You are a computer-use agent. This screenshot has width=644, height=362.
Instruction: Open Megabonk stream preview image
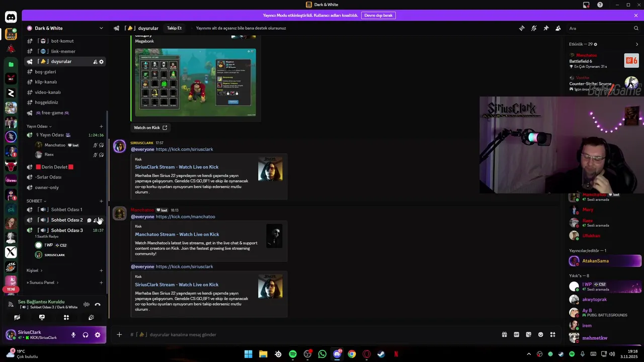pos(196,82)
